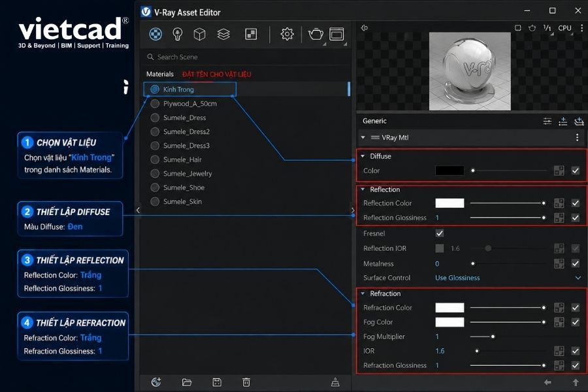Click the Refraction IOR value 1.6
This screenshot has width=588, height=392.
point(440,351)
